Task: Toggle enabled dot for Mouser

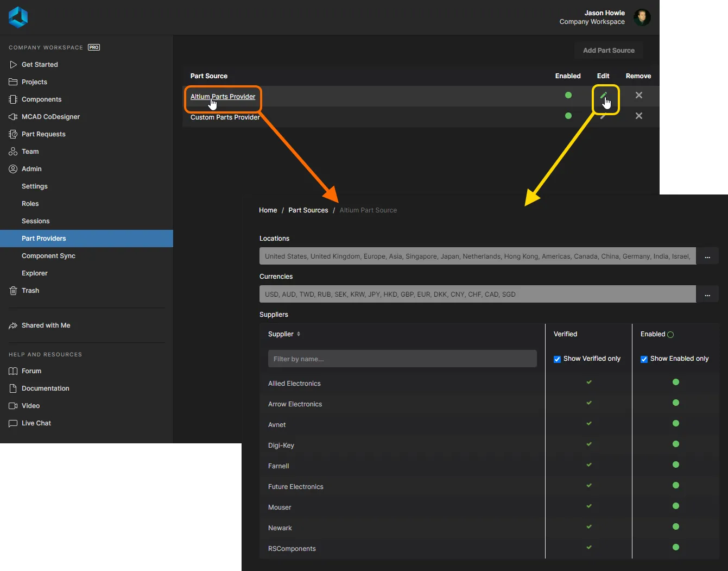Action: point(676,506)
